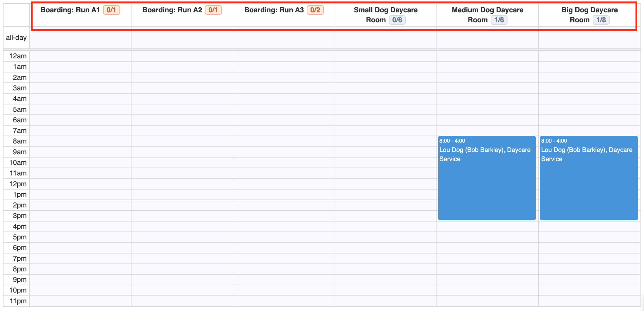Screen dimensions: 644x311
Task: Select the 10am slot in Run A3
Action: pos(284,163)
